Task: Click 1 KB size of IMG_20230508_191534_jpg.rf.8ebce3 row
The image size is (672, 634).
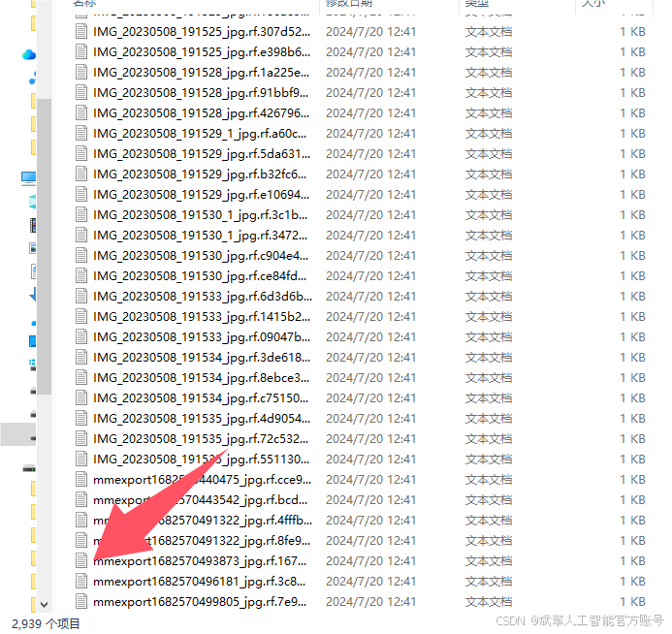Action: point(633,378)
